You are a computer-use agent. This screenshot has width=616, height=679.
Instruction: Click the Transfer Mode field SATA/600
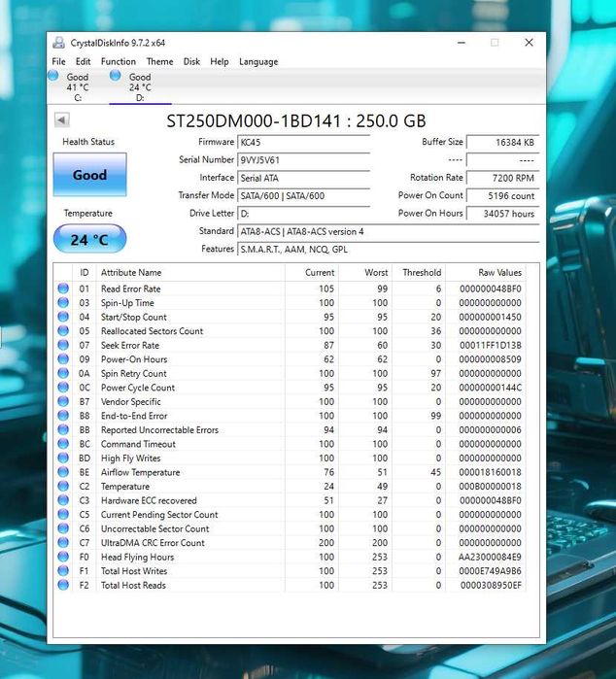pyautogui.click(x=303, y=195)
